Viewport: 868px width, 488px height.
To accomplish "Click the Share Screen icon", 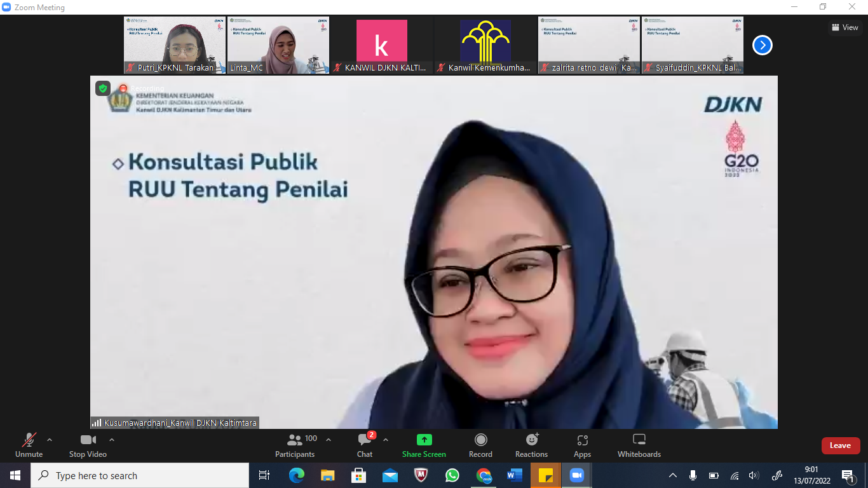I will coord(424,440).
